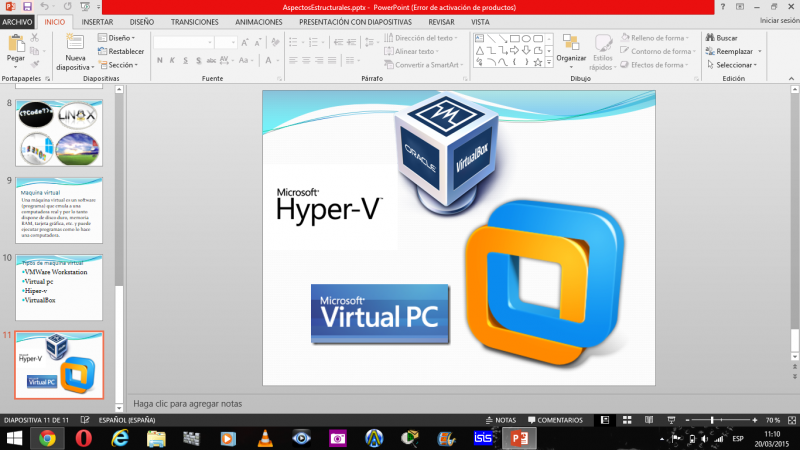Toggle bulleted list button
800x450 pixels.
293,42
